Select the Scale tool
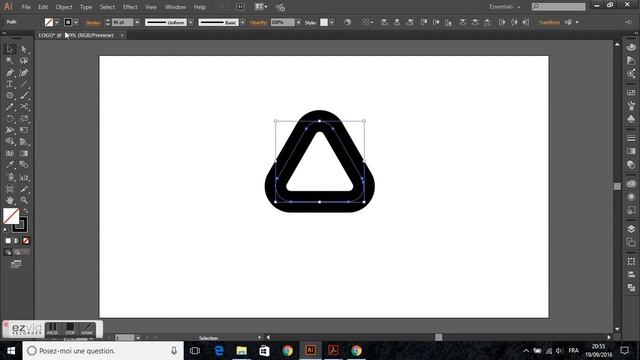The height and width of the screenshot is (360, 640). 24,119
